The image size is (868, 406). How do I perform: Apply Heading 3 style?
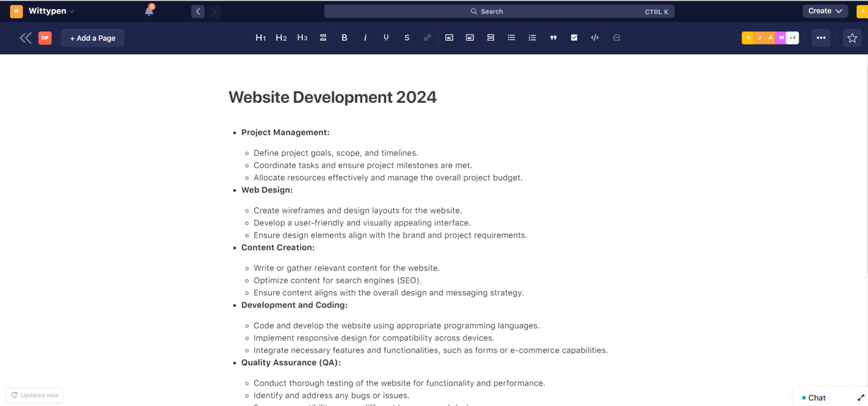coord(302,38)
